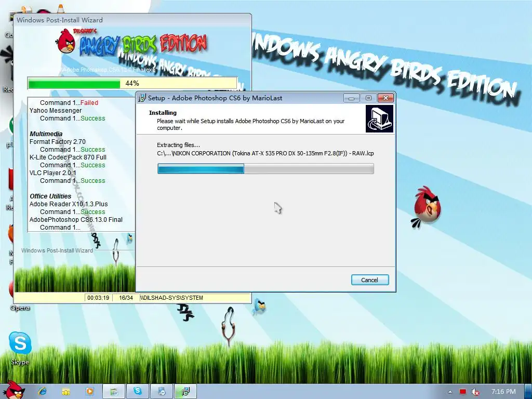
Task: Switch to the Photoshop setup taskbar button
Action: click(x=185, y=392)
